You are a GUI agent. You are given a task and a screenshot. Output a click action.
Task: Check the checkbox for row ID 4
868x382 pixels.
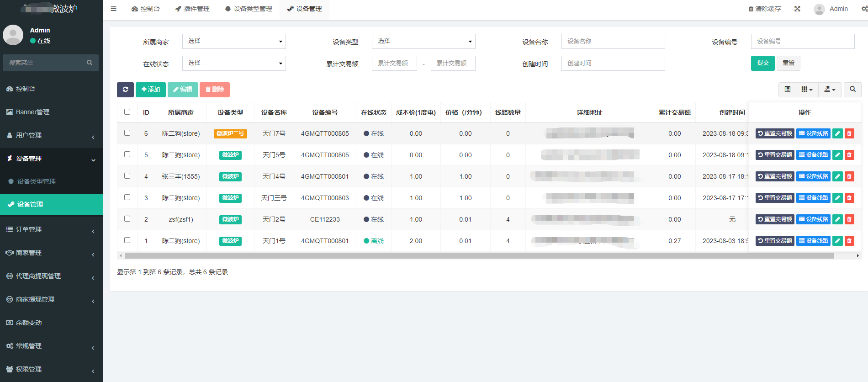point(127,176)
